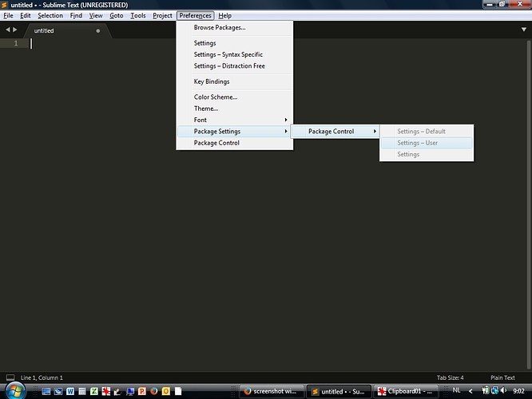Click Line 1, Column 1 status text
Screen dimensions: 532x399
pyautogui.click(x=42, y=377)
